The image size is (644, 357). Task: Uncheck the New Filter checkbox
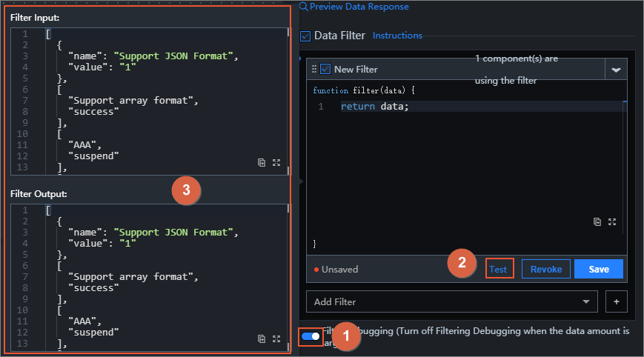[x=325, y=69]
